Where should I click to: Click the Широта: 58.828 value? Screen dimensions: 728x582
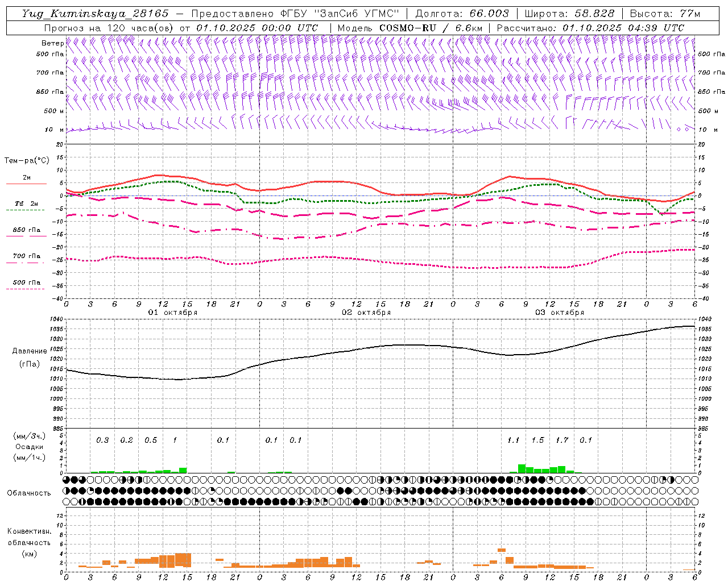tap(569, 14)
